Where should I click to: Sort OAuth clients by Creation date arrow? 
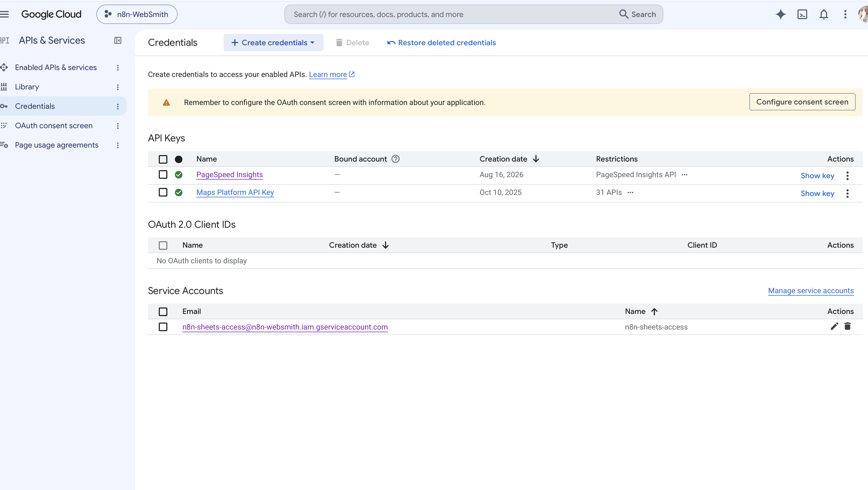(x=386, y=245)
